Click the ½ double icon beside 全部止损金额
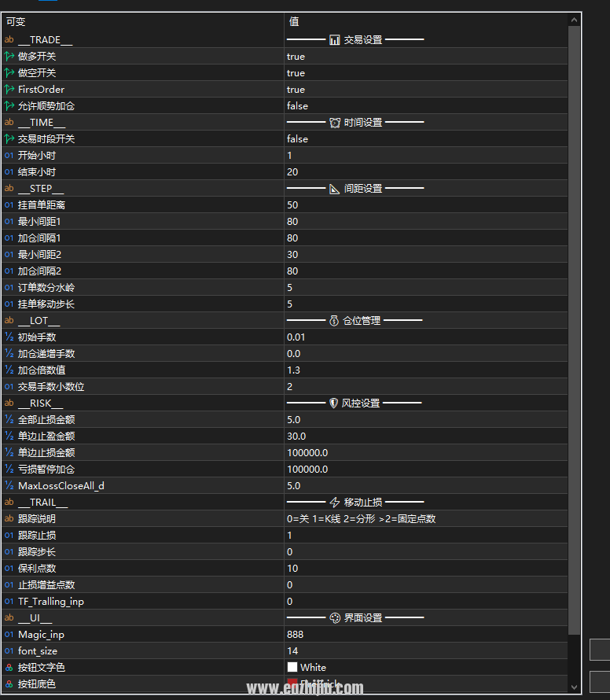Image resolution: width=610 pixels, height=700 pixels. pos(9,420)
